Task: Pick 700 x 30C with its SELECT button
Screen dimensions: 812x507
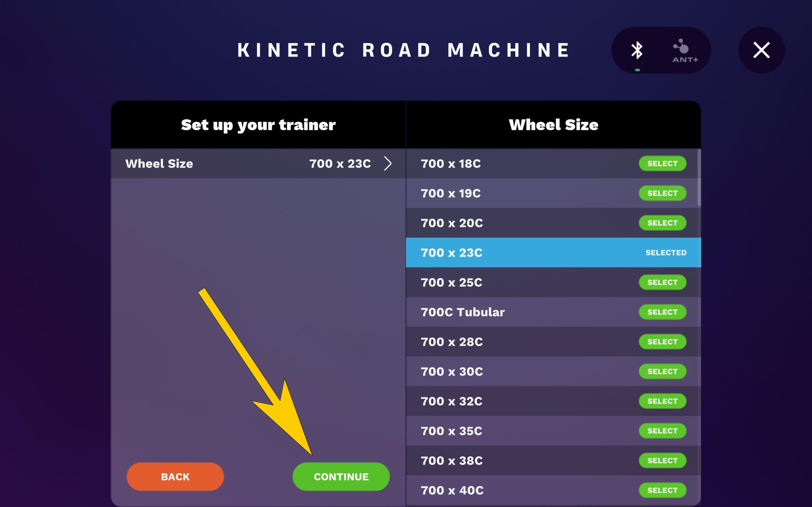Action: click(662, 372)
